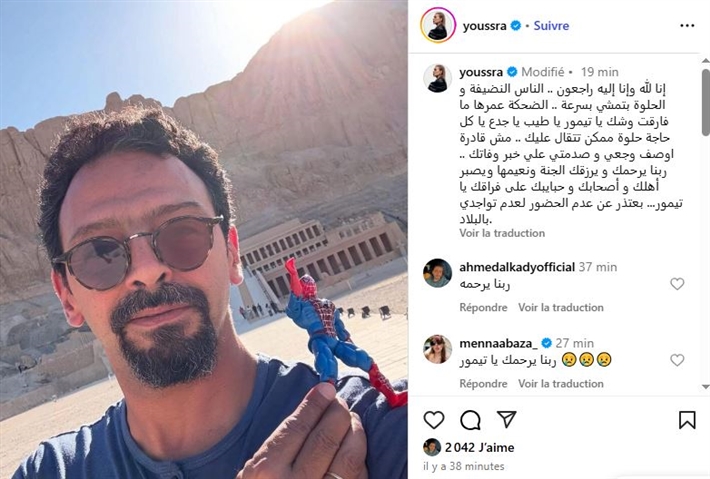Open youssra's profile picture in the header
Viewport: 710px width, 479px height.
point(437,25)
